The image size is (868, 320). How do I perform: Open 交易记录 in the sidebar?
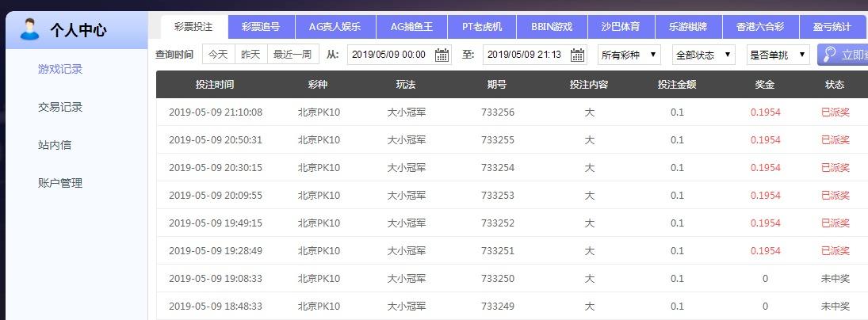[60, 107]
